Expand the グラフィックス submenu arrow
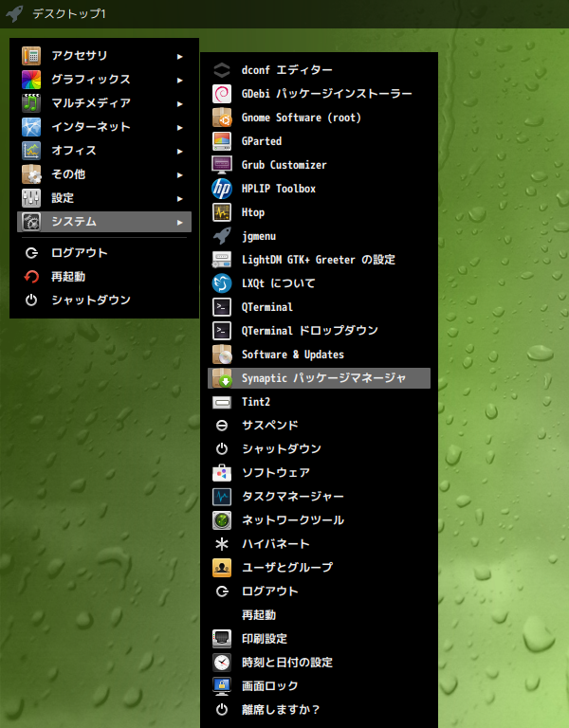Image resolution: width=569 pixels, height=728 pixels. pos(180,81)
